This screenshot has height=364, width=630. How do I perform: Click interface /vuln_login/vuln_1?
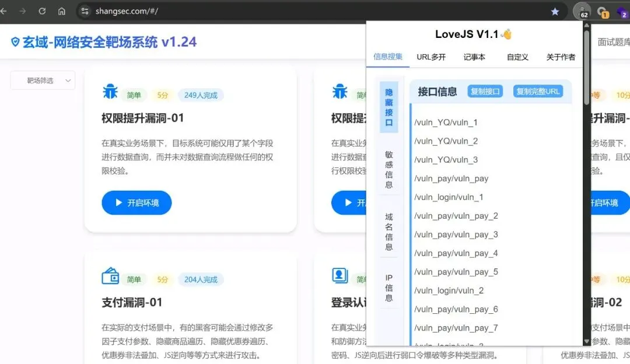point(449,197)
